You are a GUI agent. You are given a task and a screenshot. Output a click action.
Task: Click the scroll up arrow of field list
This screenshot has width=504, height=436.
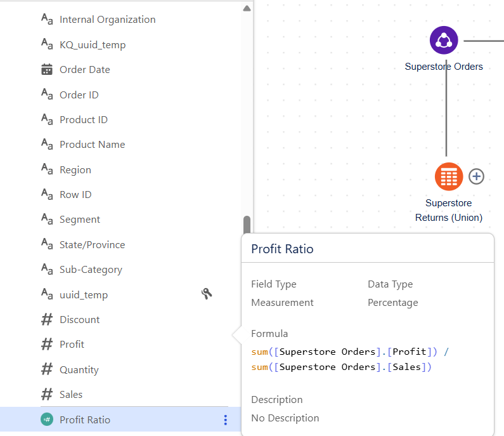[247, 8]
